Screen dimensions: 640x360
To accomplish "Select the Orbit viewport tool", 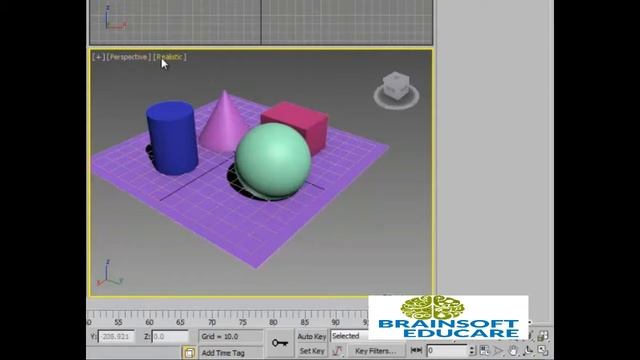I will 528,350.
